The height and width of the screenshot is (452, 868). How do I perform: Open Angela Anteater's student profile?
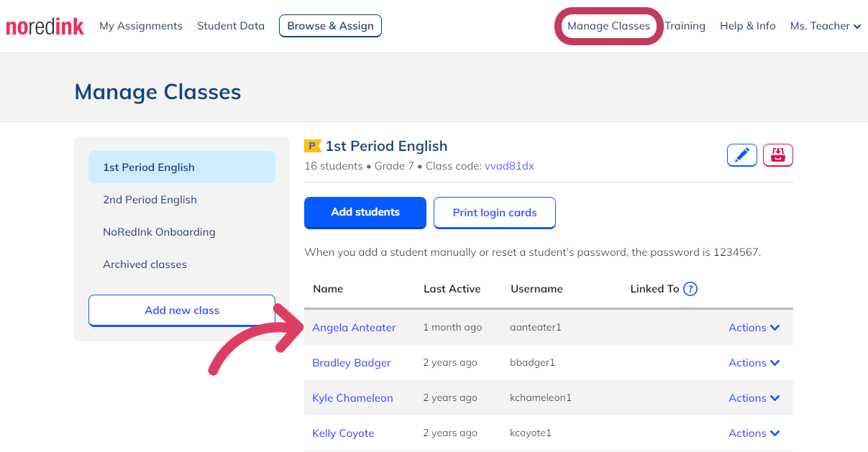pyautogui.click(x=354, y=328)
